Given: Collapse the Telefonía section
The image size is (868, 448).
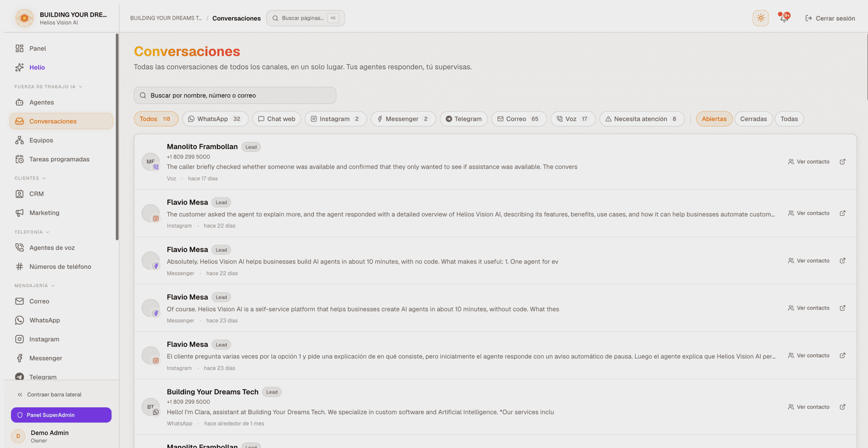Looking at the screenshot, I should coord(32,232).
